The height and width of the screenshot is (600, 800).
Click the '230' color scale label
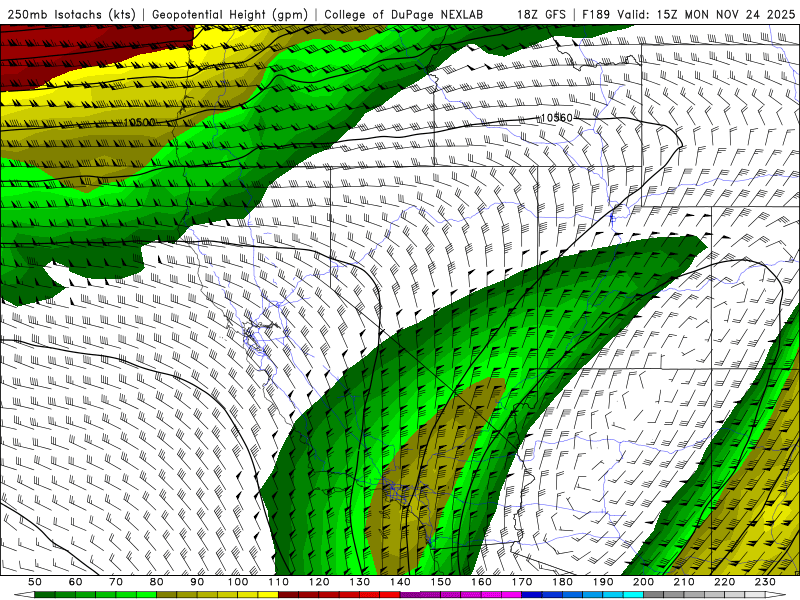(765, 582)
